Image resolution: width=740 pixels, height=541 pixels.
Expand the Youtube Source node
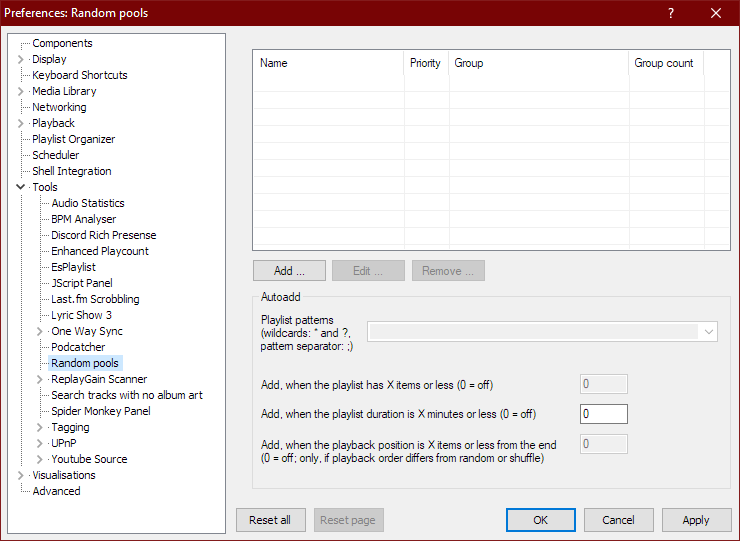(x=40, y=459)
